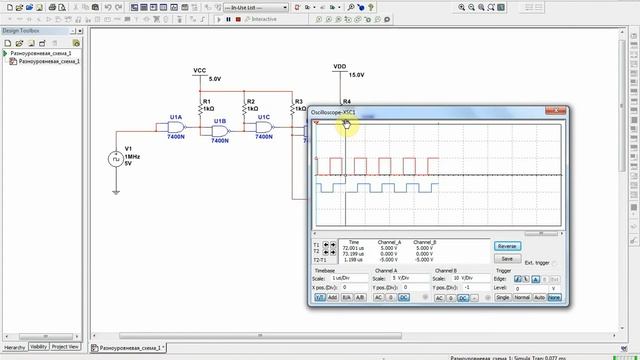640x360 pixels.
Task: Create a new design file from toolbar
Action: point(10,7)
